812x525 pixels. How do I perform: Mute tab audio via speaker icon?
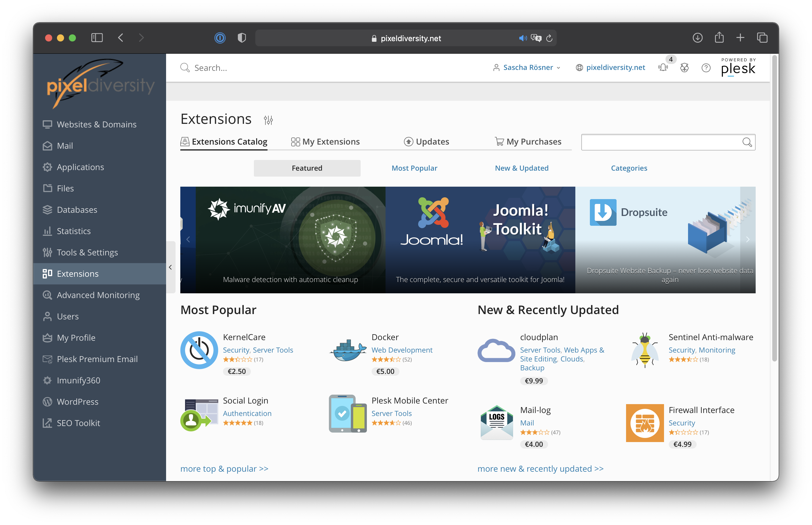(522, 38)
